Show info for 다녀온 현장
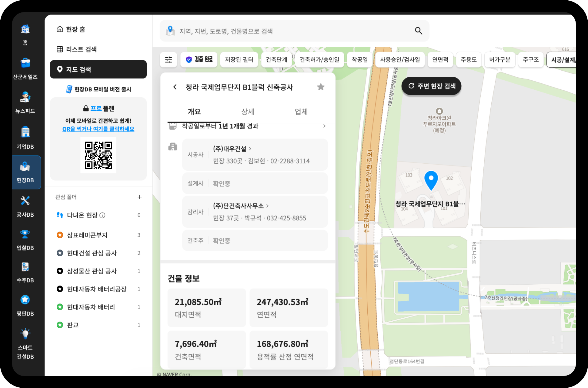The image size is (588, 388). coord(102,215)
